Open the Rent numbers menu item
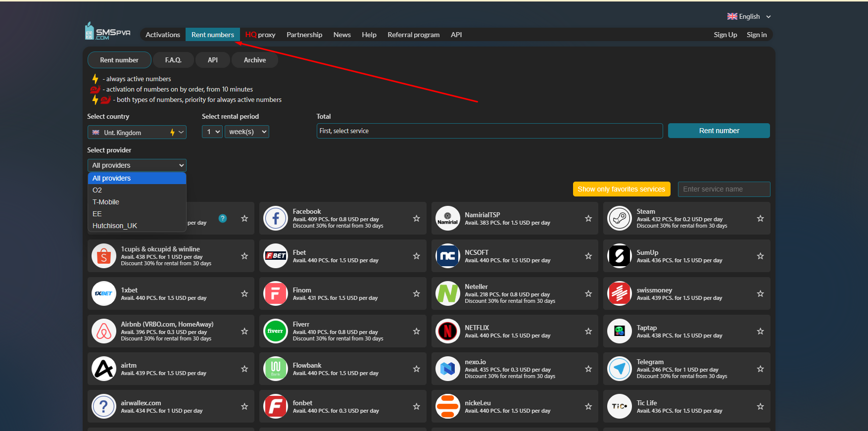Viewport: 868px width, 431px height. click(x=213, y=35)
